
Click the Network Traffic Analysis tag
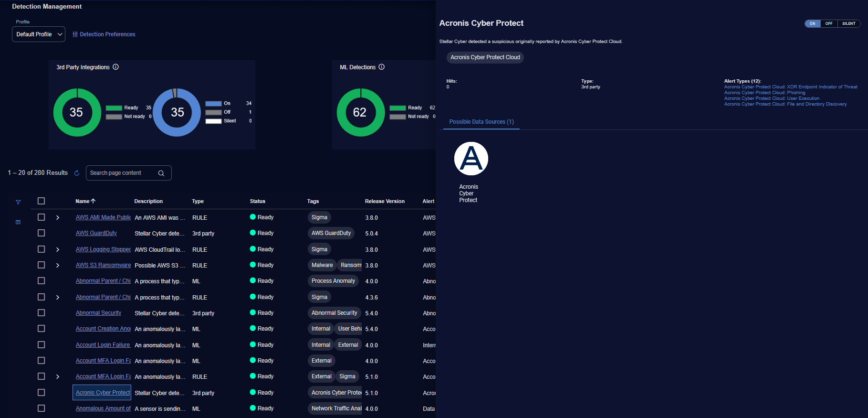pyautogui.click(x=335, y=408)
